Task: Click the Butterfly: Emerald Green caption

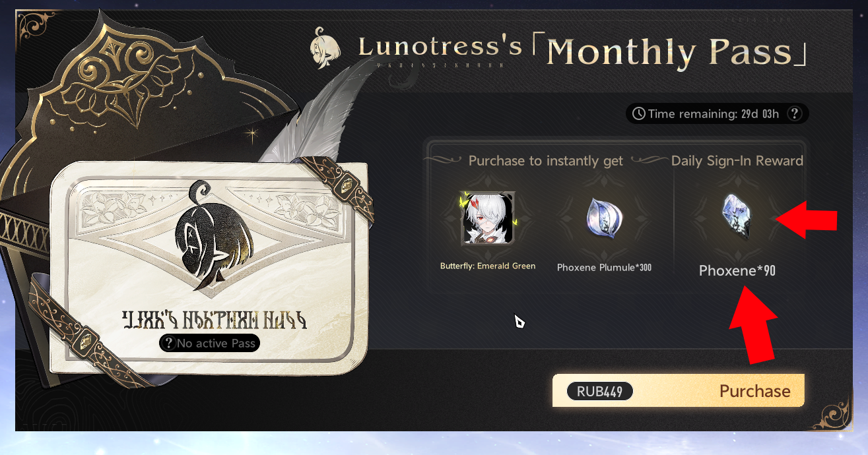Action: [488, 266]
